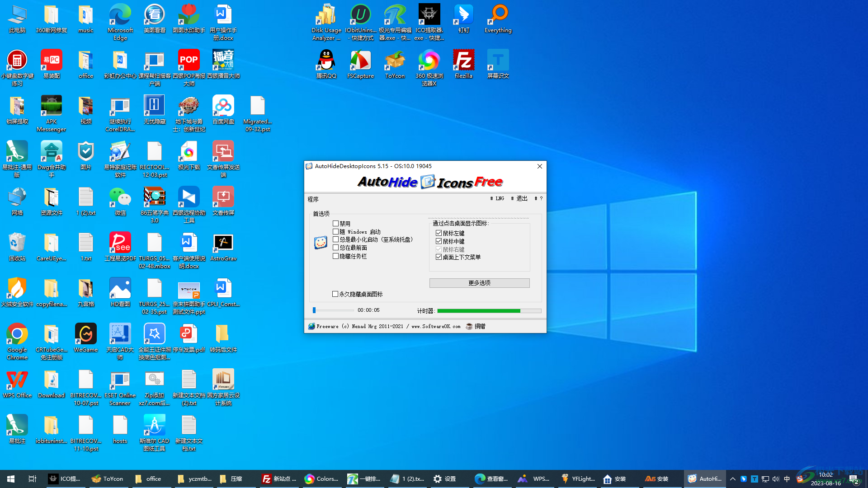868x488 pixels.
Task: Open IObitUninstaller shortcut icon
Action: pos(360,22)
